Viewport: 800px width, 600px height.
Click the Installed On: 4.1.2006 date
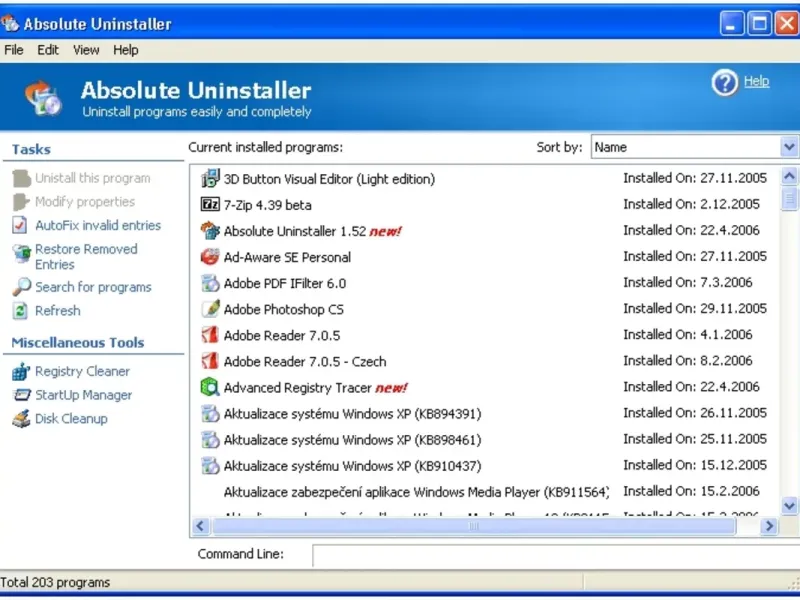point(688,334)
